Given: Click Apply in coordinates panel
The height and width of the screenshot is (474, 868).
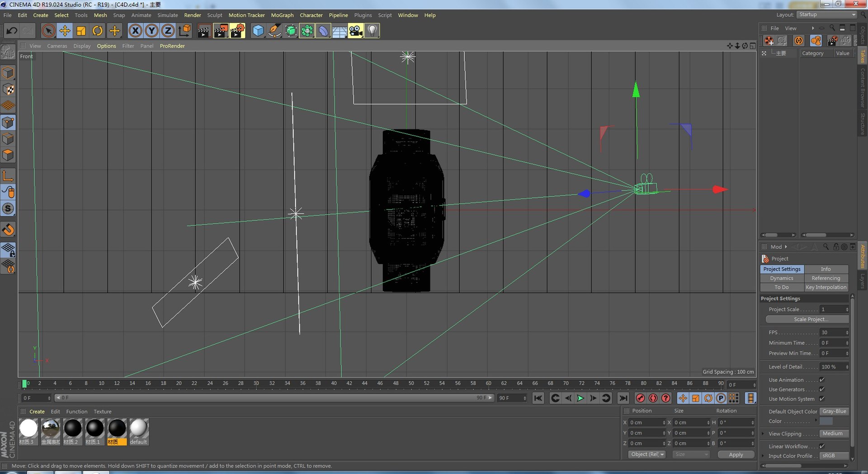Looking at the screenshot, I should point(736,455).
